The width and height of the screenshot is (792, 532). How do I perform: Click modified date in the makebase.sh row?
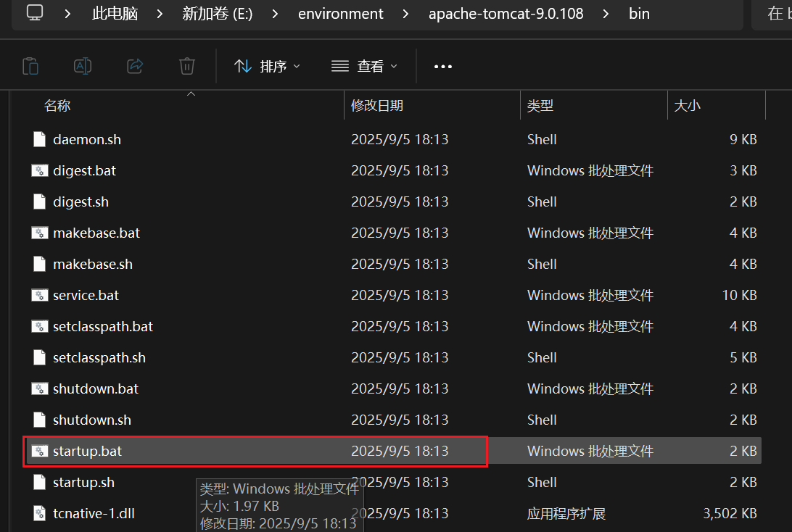[400, 264]
